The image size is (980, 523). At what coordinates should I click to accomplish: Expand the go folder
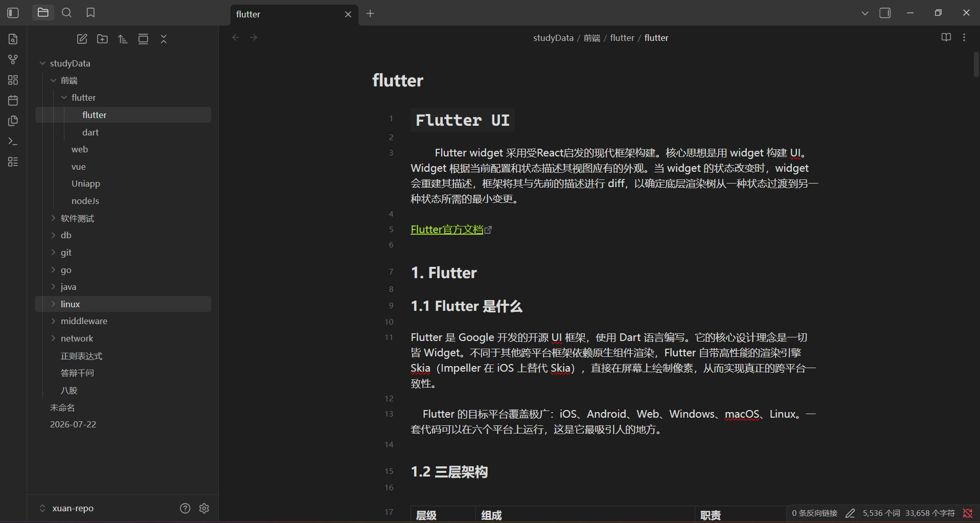point(53,270)
